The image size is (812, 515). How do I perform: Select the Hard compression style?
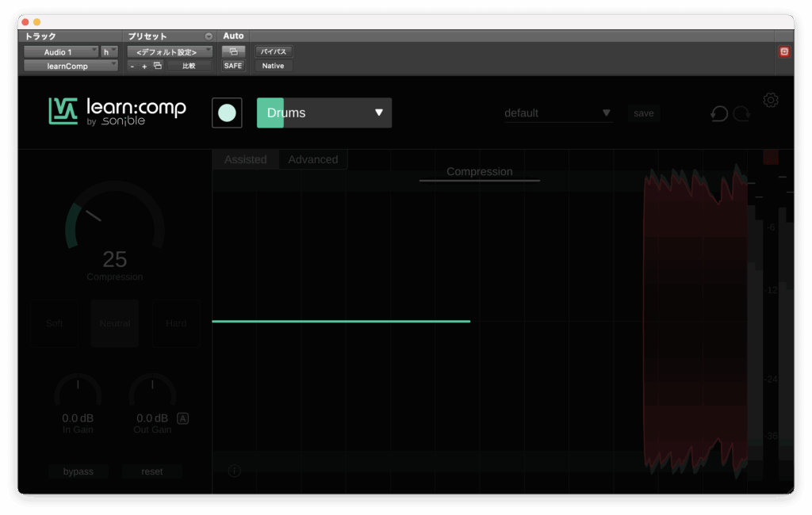176,323
